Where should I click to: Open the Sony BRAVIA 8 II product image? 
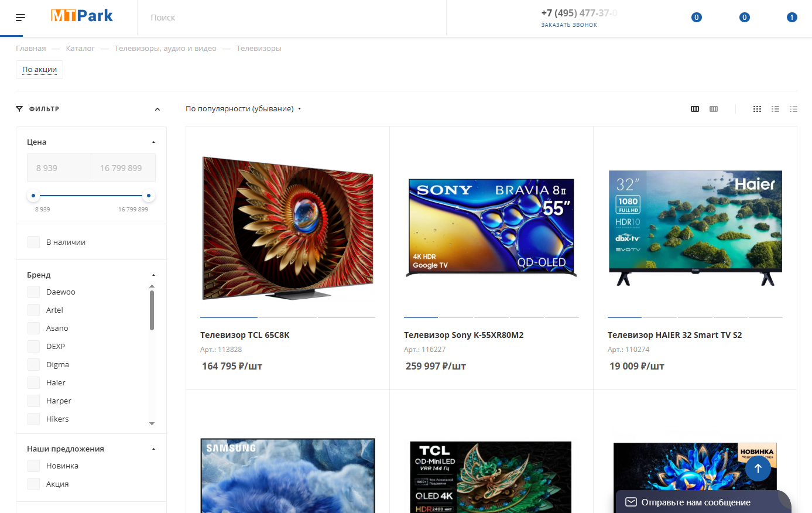[491, 228]
